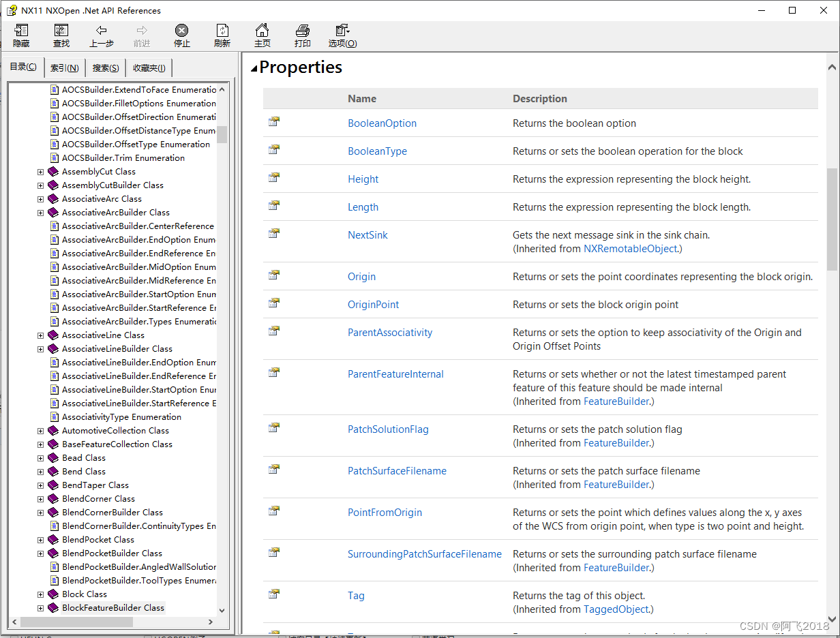Select AOCSBuilder.FilletOptions Enumeration in tree
Image resolution: width=840 pixels, height=638 pixels.
click(x=138, y=104)
